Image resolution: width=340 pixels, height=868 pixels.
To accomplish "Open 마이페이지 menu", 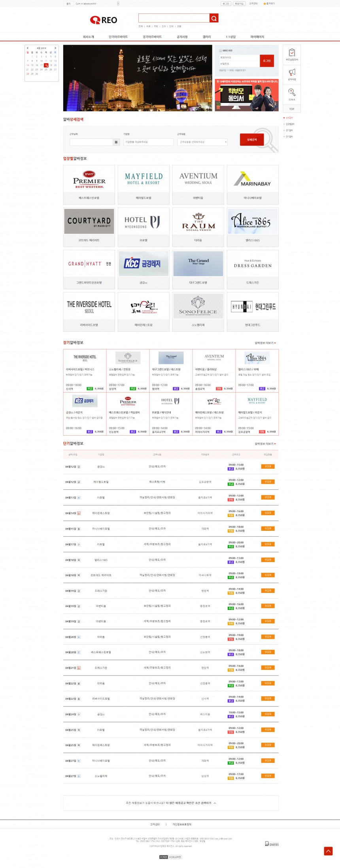I will click(257, 37).
